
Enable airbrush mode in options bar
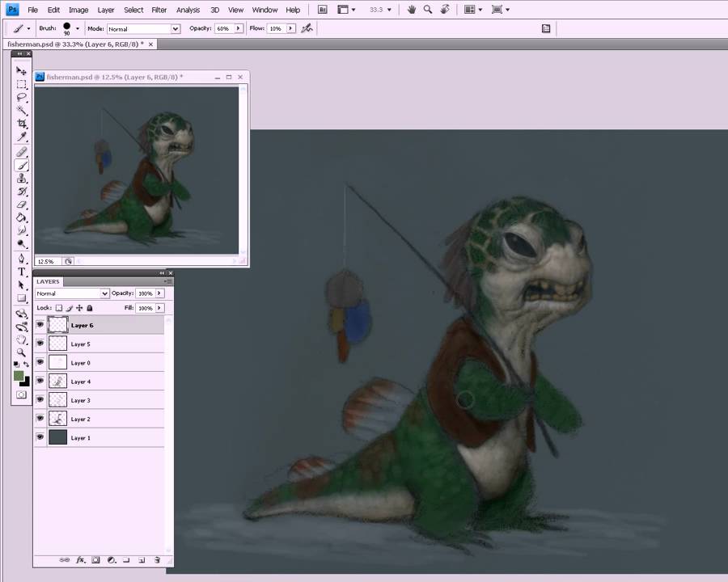tap(307, 28)
